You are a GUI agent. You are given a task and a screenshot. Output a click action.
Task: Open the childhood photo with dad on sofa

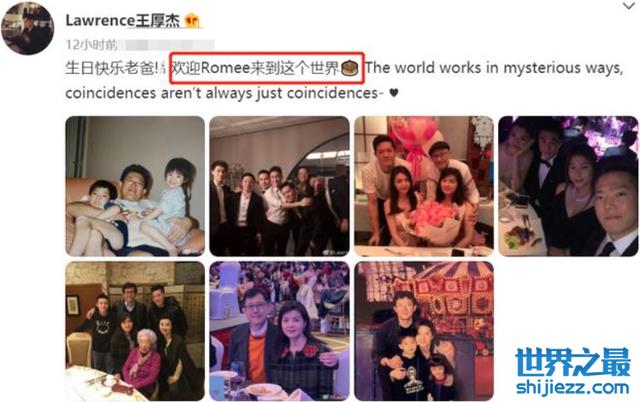pos(135,186)
